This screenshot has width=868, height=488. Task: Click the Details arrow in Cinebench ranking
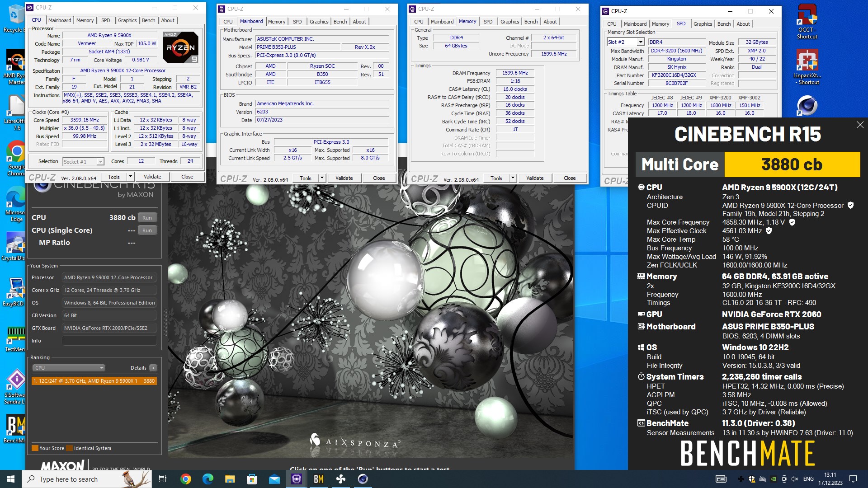(153, 368)
